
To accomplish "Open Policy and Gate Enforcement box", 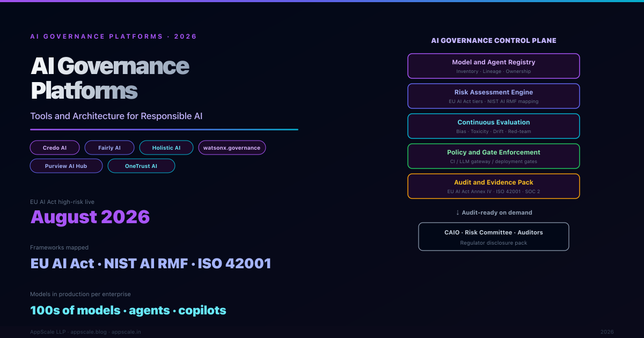I will (x=493, y=156).
